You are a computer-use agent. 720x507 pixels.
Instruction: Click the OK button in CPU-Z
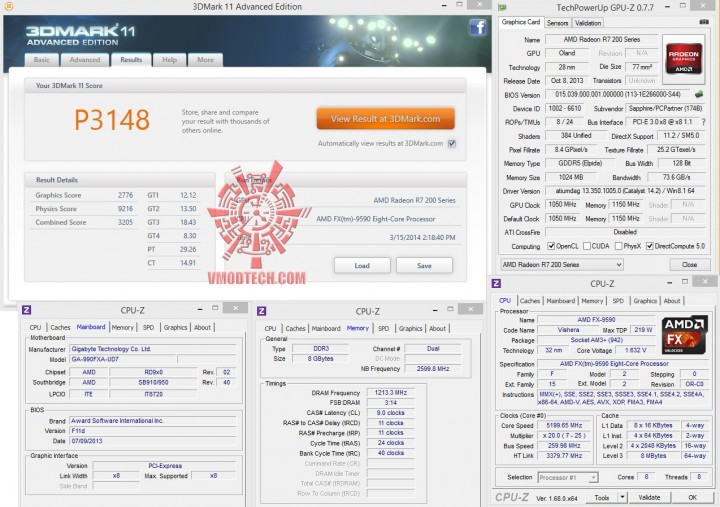pos(692,497)
